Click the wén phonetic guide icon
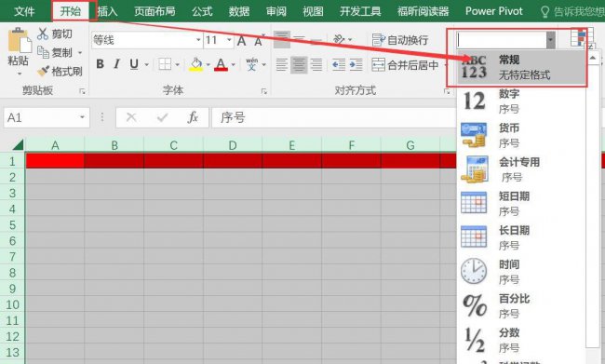The height and width of the screenshot is (364, 605). click(x=251, y=64)
